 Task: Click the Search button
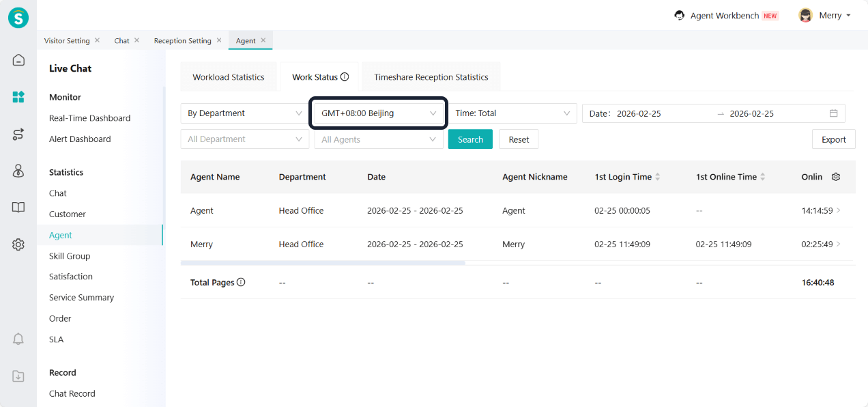click(470, 139)
